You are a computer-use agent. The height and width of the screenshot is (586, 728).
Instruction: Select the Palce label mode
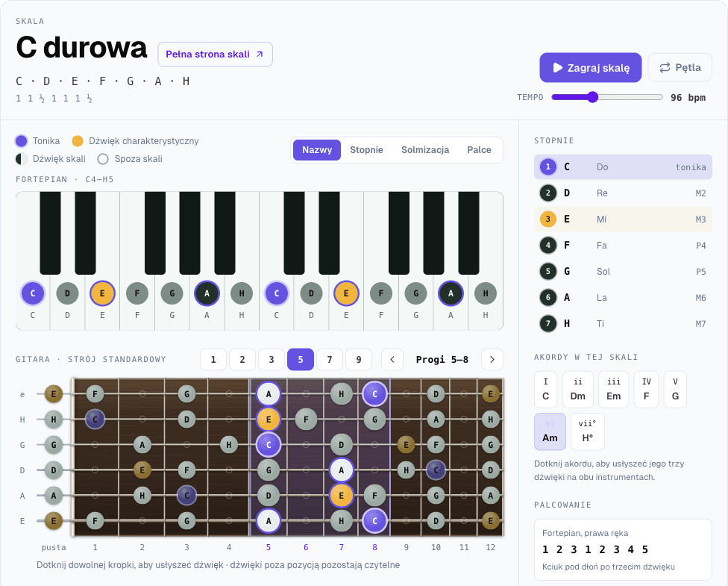(479, 149)
